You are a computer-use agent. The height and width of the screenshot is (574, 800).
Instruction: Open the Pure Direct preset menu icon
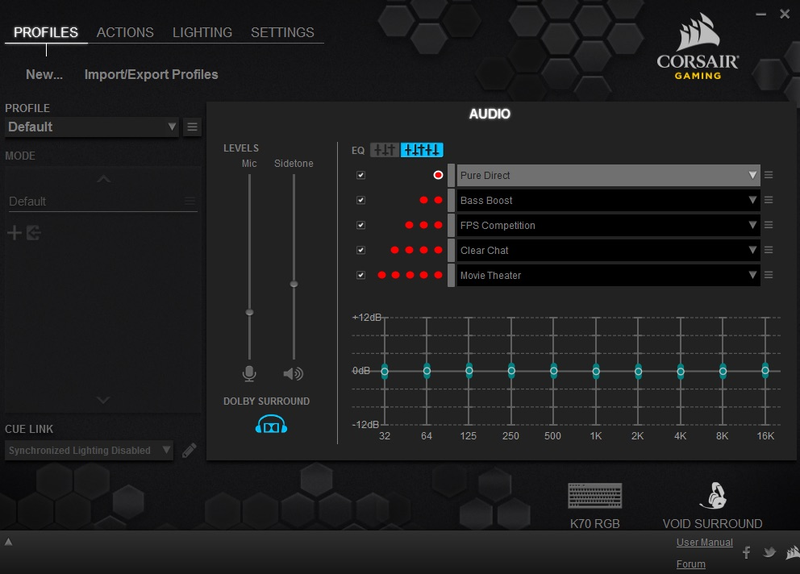768,175
